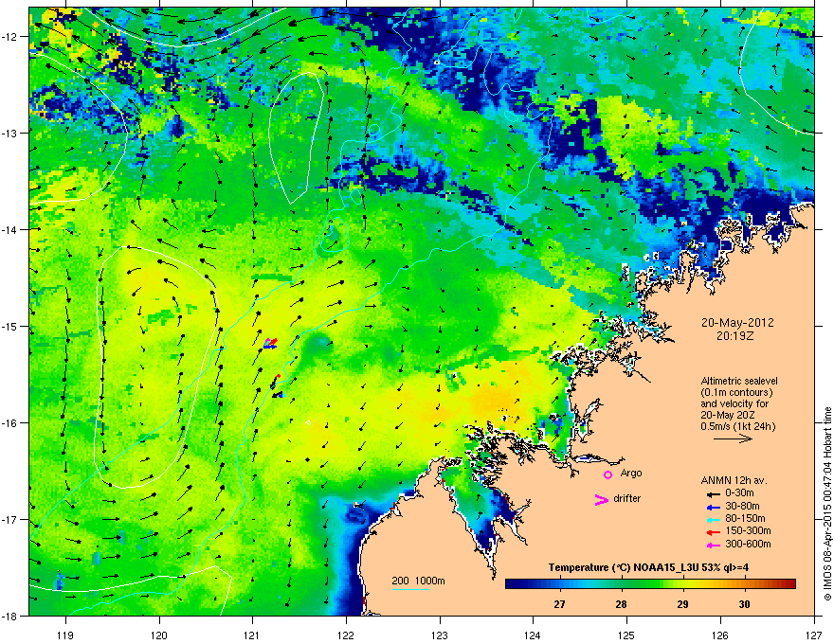Click the longitude axis label '126'
Screen dimensions: 834x644
tap(720, 635)
